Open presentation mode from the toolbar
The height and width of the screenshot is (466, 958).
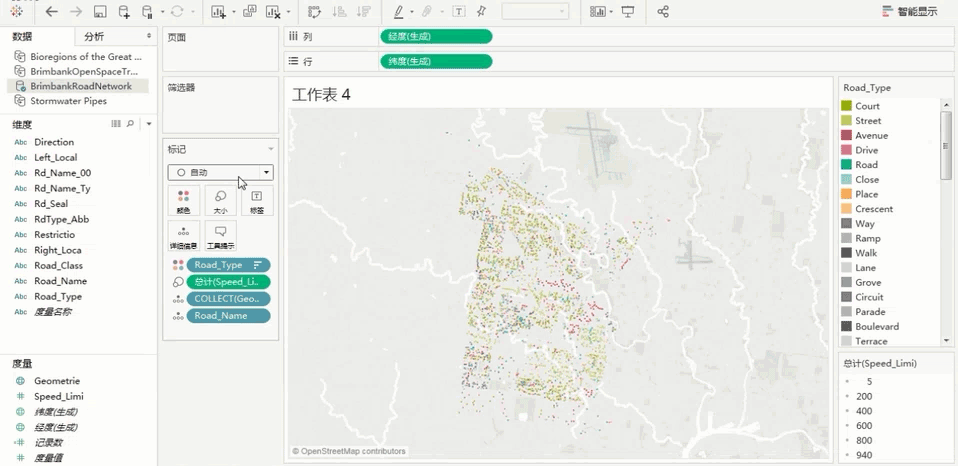[x=628, y=12]
